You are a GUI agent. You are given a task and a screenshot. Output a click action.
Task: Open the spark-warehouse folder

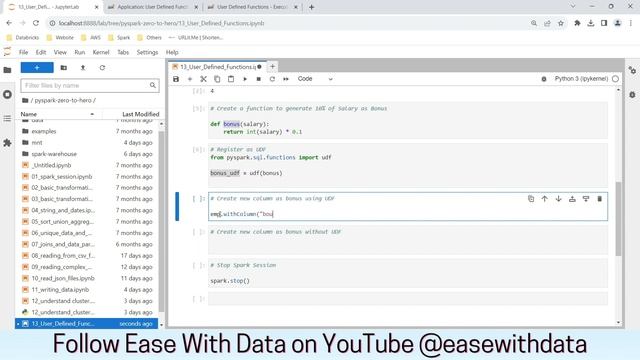(87, 154)
